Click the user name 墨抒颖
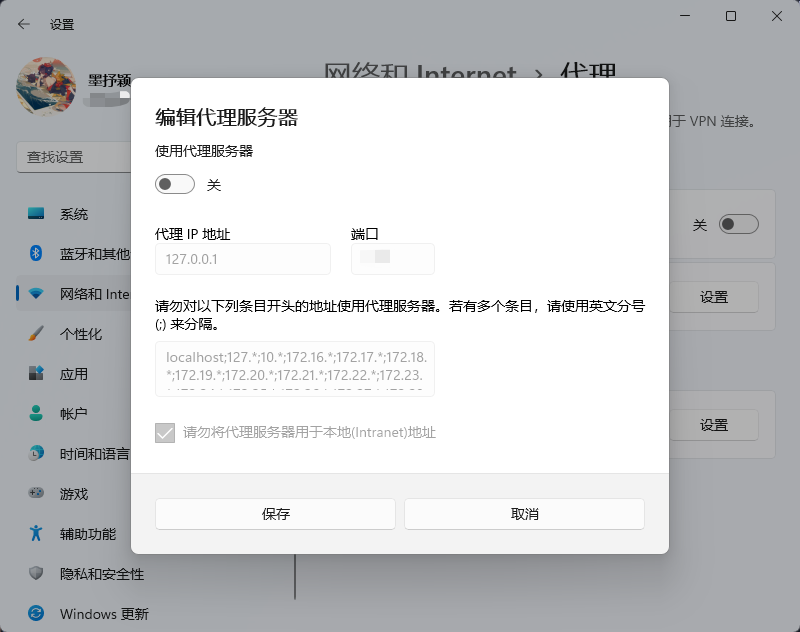800x632 pixels. click(110, 80)
